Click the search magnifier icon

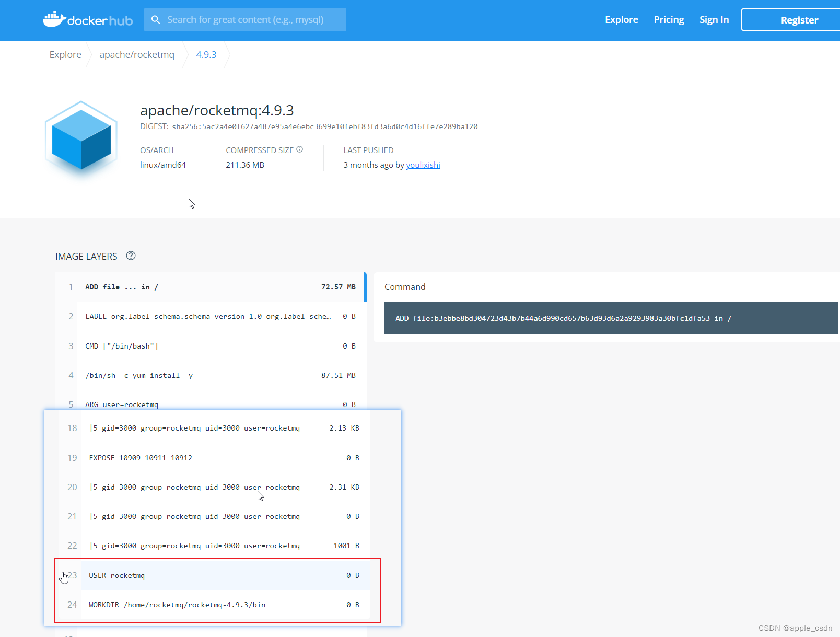[x=155, y=20]
